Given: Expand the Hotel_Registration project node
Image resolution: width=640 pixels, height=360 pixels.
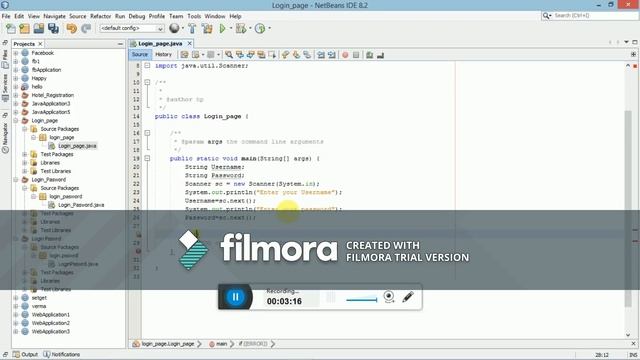Looking at the screenshot, I should pos(16,95).
